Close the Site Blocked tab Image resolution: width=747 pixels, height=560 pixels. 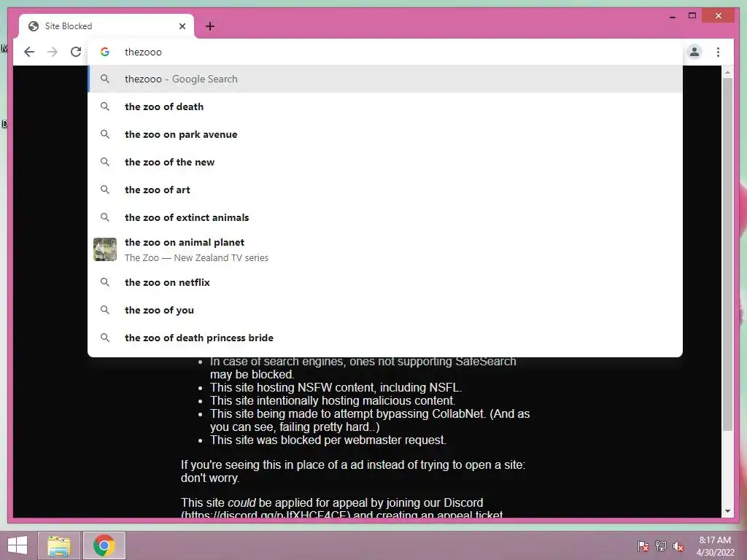tap(182, 26)
